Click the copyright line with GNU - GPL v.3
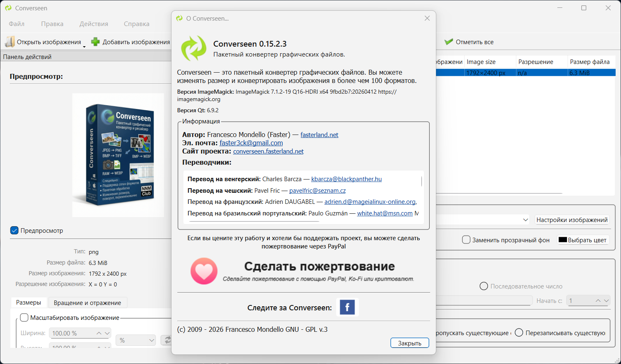621x364 pixels. (x=252, y=329)
